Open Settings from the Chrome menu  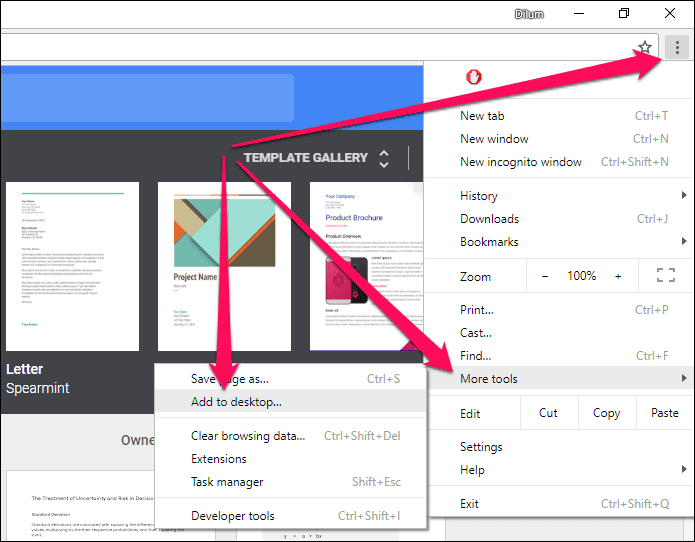[559, 446]
